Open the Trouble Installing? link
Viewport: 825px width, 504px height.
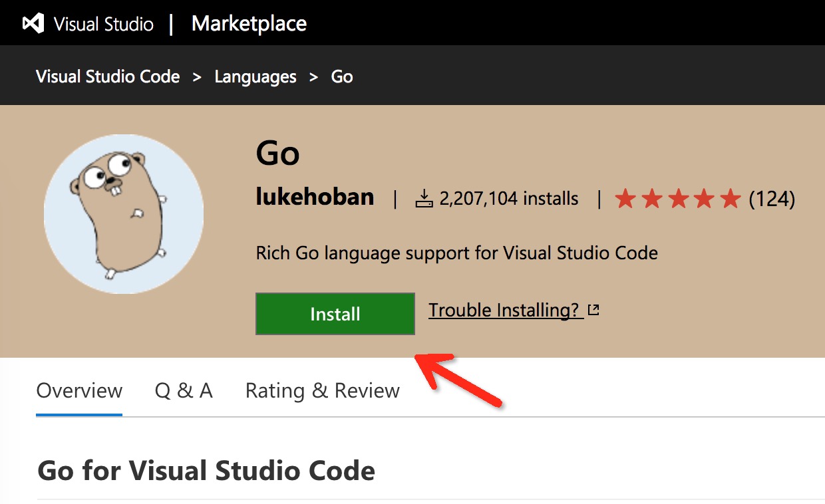505,310
